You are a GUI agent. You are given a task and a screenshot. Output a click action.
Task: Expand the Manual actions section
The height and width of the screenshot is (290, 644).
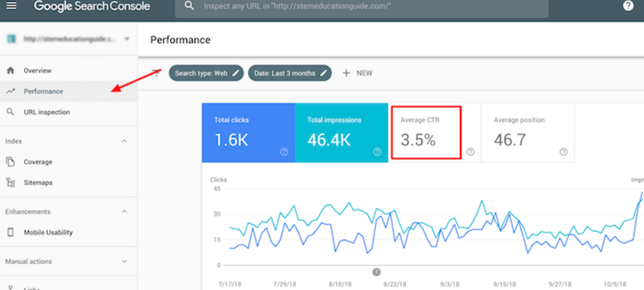coord(124,261)
